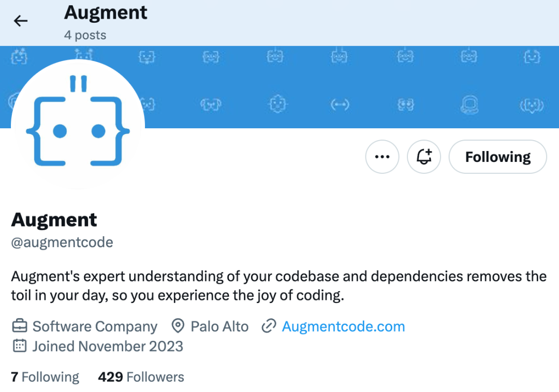Turn on notifications with the bell icon
The image size is (559, 392).
point(424,157)
